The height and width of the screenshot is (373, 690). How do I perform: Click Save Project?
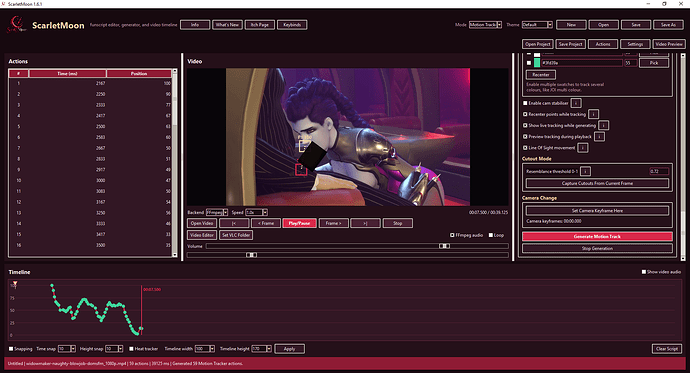point(570,44)
